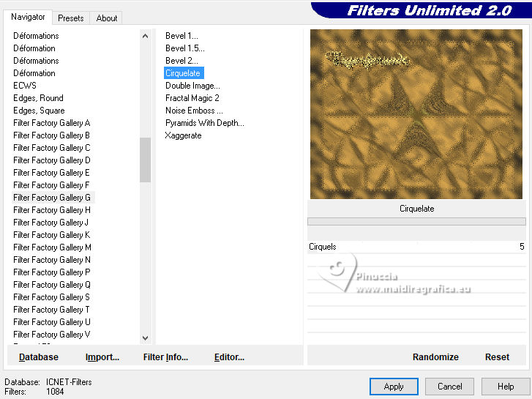Select Filter Factory Gallery F
The width and height of the screenshot is (532, 399).
point(51,185)
